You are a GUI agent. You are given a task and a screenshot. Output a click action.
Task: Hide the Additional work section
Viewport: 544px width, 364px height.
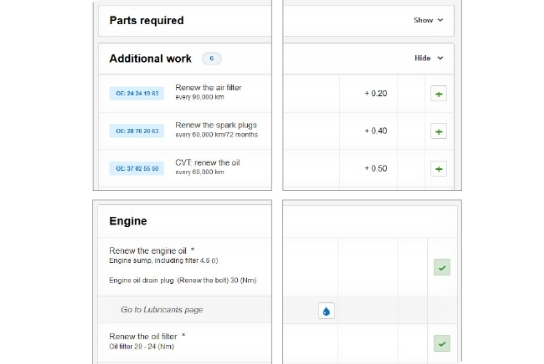point(429,58)
